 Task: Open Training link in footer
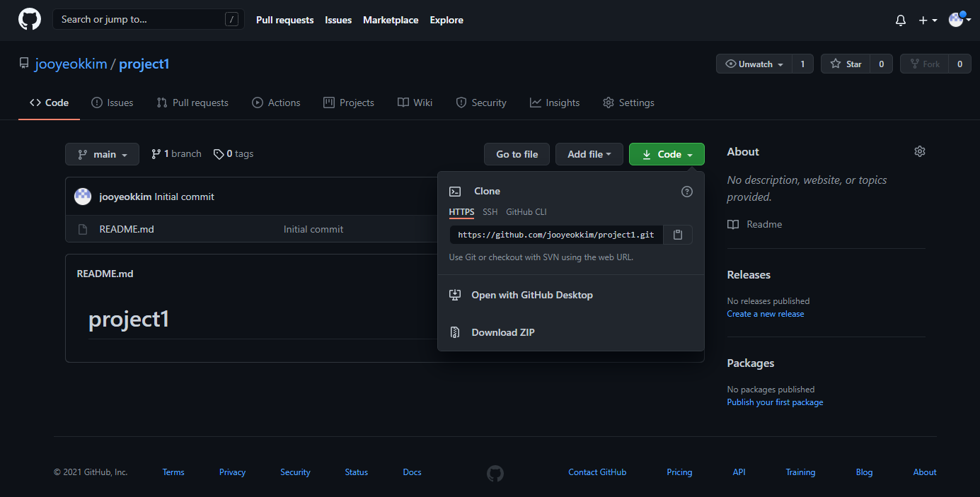[800, 472]
